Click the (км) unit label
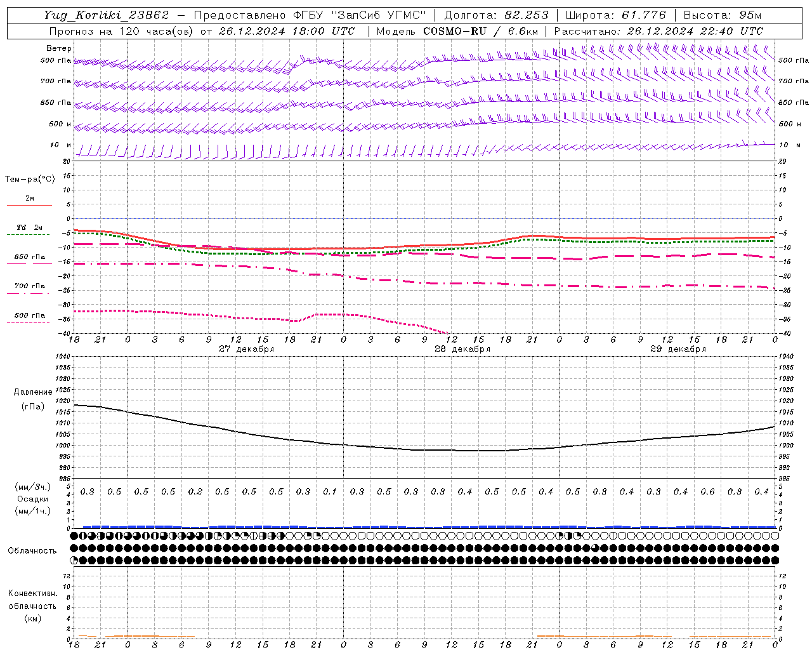Image resolution: width=812 pixels, height=650 pixels. point(32,618)
